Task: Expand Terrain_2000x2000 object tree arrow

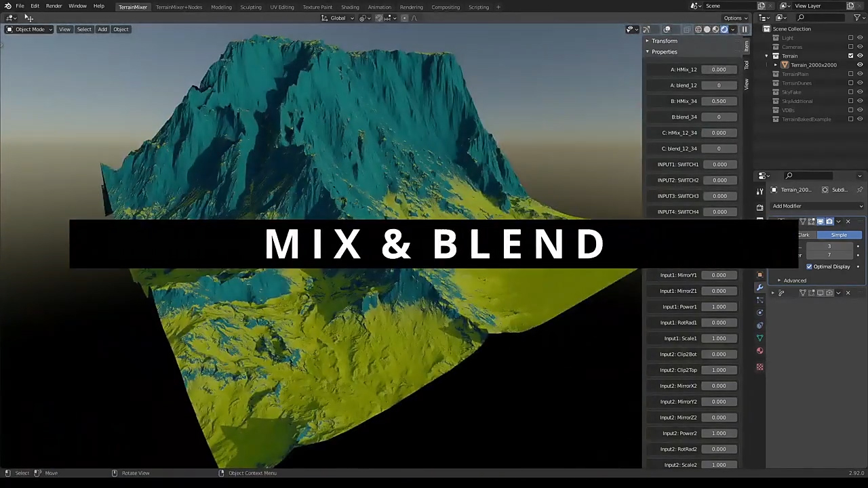Action: click(776, 65)
